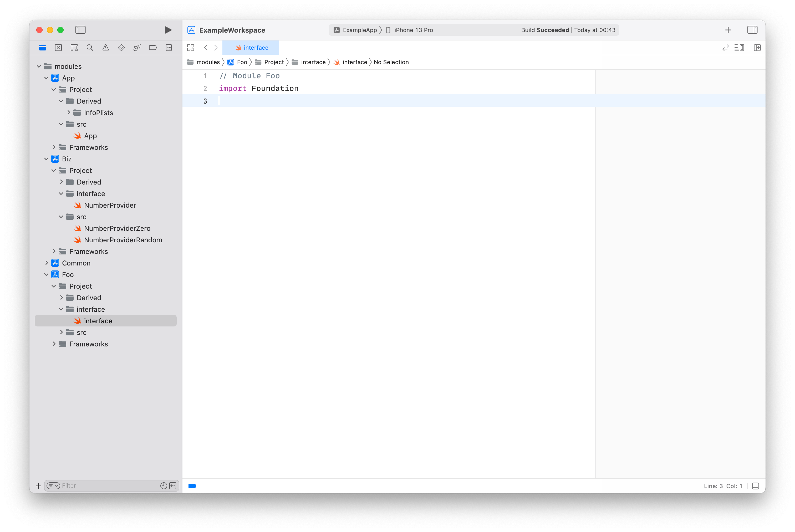Open the Library with plus button

(728, 30)
